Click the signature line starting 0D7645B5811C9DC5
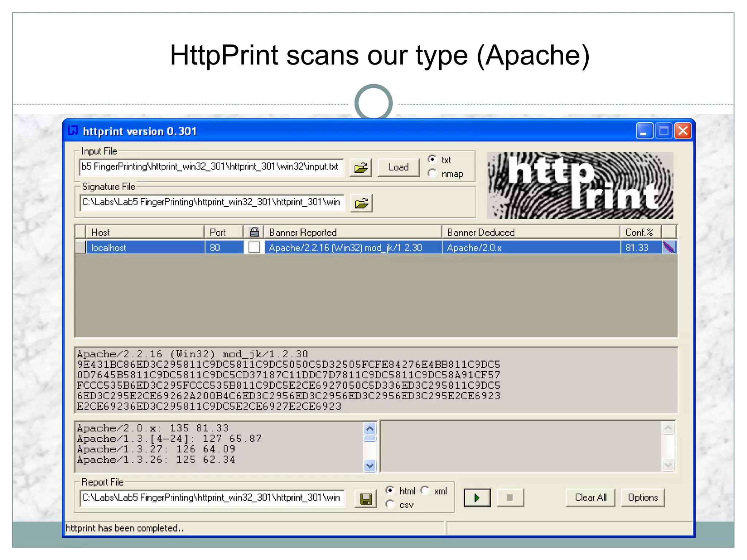The image size is (747, 560). coord(289,375)
